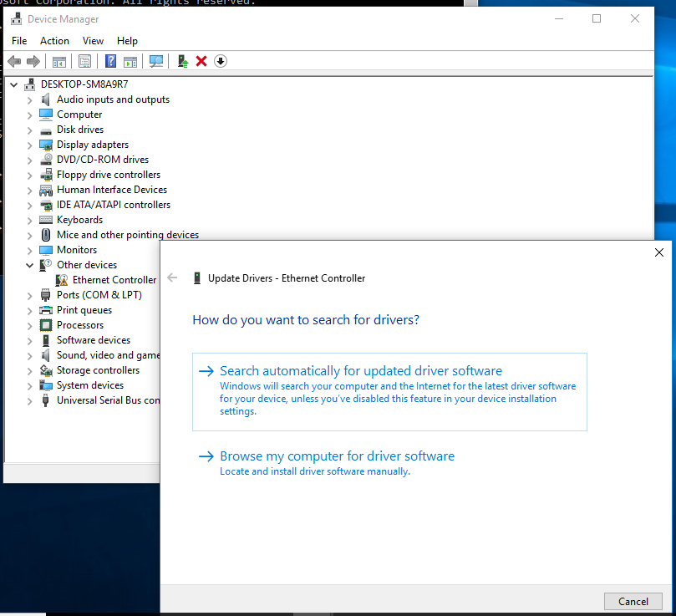
Task: Click the wizard's back arrow button
Action: 172,277
